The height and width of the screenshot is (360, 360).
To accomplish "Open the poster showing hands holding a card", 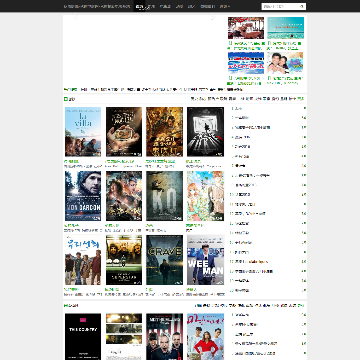I will [x=124, y=132].
